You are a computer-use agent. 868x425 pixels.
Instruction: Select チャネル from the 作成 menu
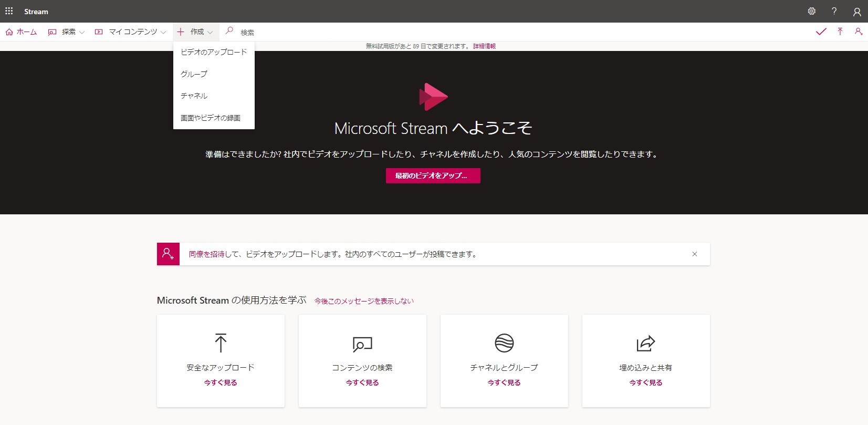(214, 96)
